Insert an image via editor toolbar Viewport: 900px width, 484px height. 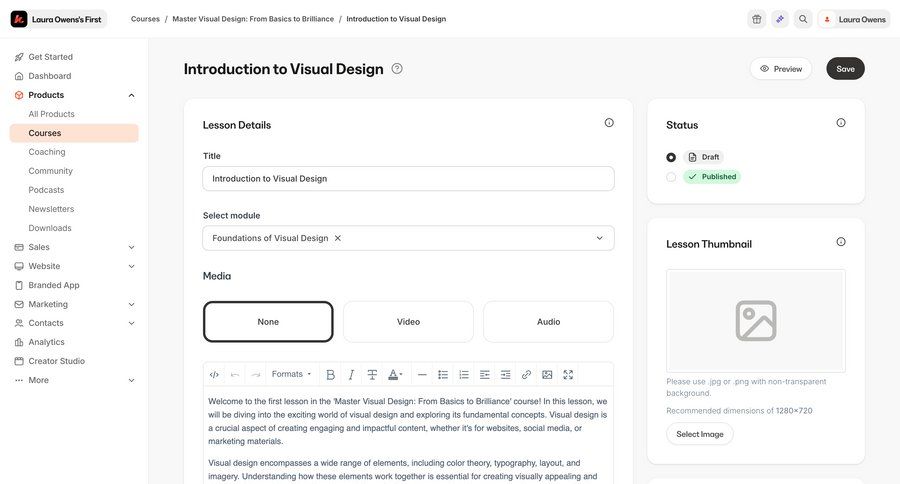(x=547, y=375)
